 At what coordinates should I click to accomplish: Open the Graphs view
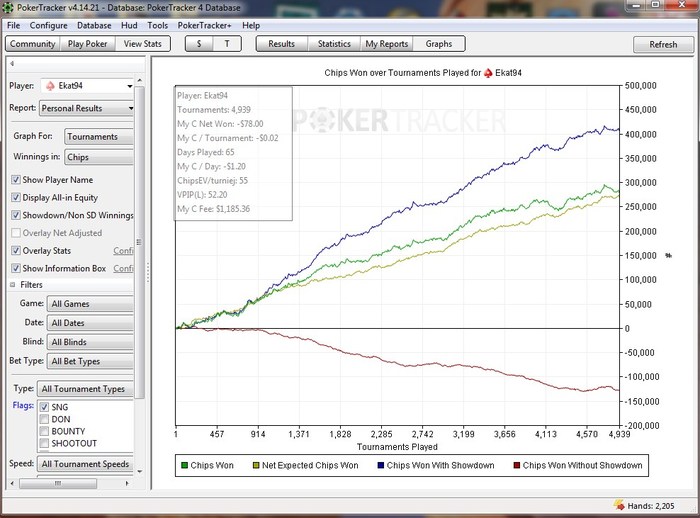439,44
